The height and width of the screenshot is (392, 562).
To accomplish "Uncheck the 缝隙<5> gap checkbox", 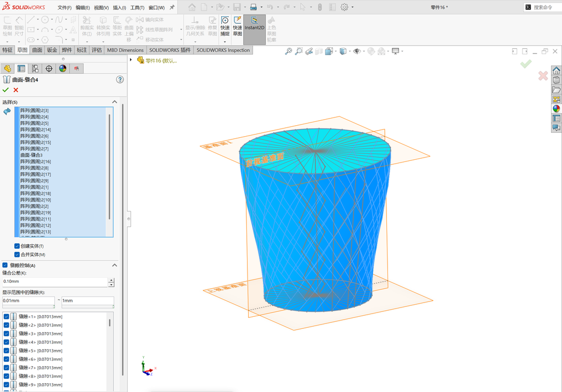I will pos(6,351).
